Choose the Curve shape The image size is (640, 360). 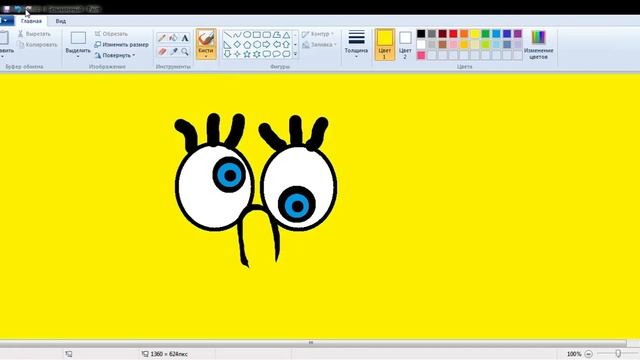[x=237, y=35]
